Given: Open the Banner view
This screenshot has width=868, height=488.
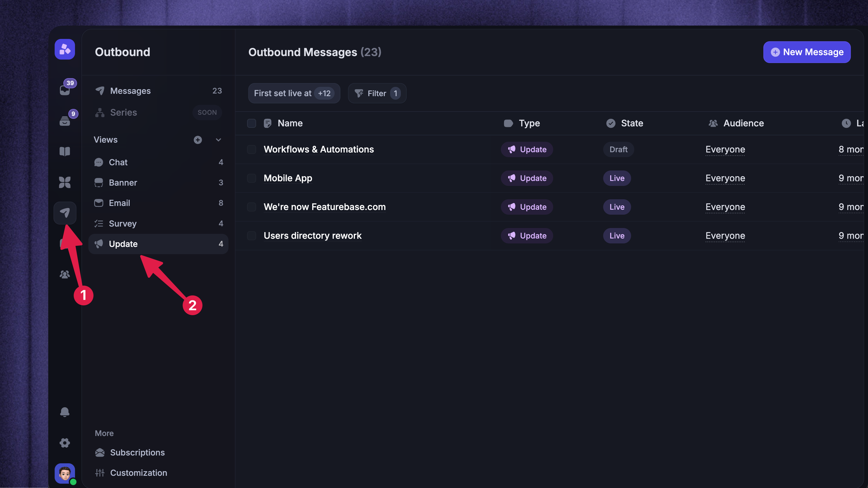Looking at the screenshot, I should tap(158, 182).
